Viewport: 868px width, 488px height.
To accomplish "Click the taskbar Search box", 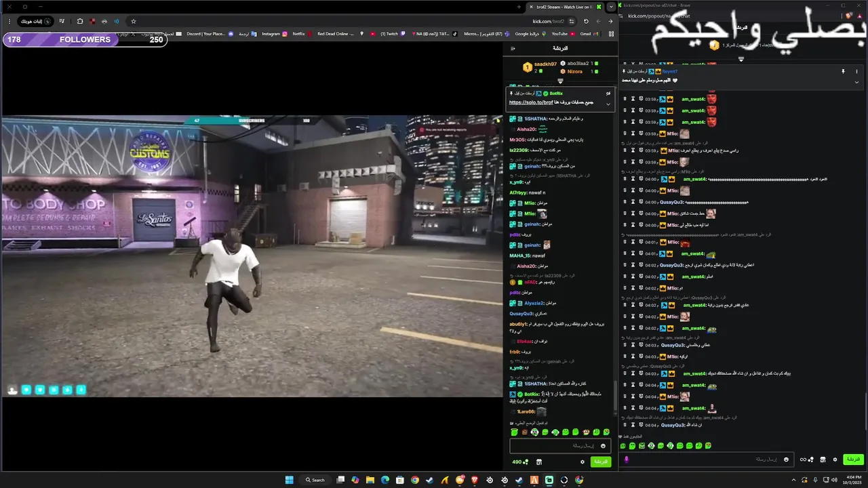I will [x=315, y=480].
